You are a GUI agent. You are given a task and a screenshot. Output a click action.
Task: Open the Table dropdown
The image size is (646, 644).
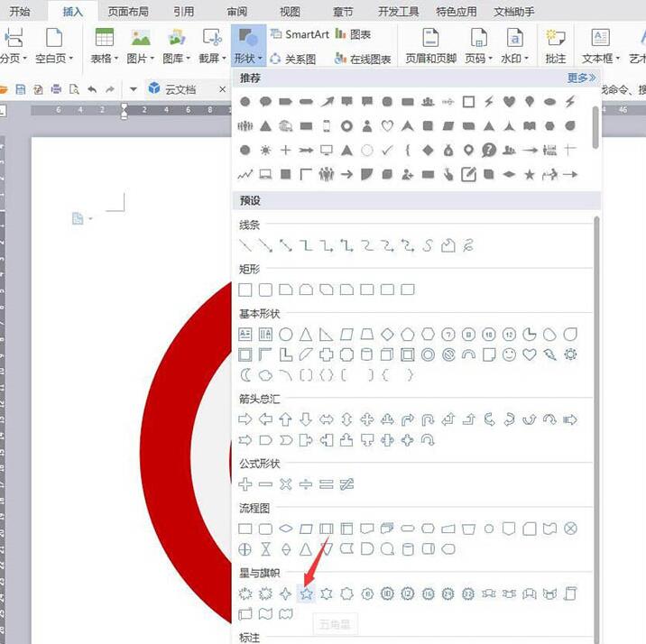pyautogui.click(x=105, y=45)
